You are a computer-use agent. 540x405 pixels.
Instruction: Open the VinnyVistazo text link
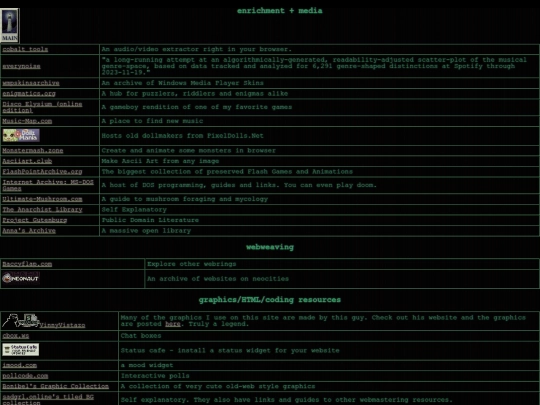click(x=62, y=325)
